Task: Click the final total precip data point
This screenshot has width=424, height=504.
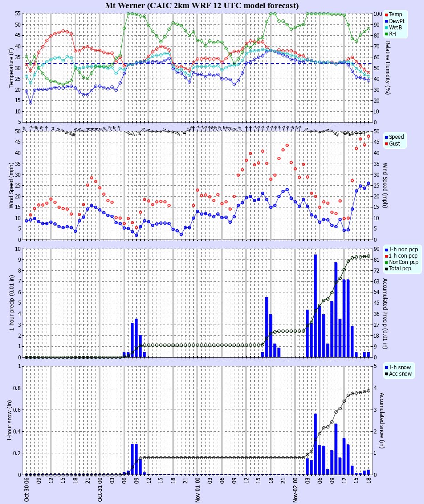Action: [369, 256]
